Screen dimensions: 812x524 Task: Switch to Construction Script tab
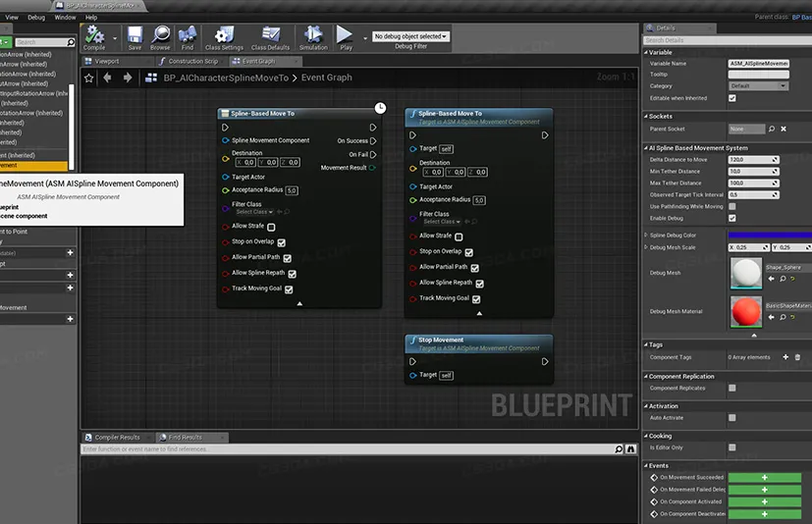[x=192, y=61]
